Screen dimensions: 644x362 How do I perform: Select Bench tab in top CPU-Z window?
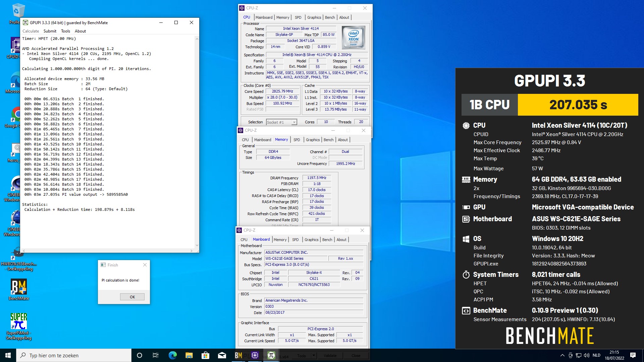tap(330, 17)
